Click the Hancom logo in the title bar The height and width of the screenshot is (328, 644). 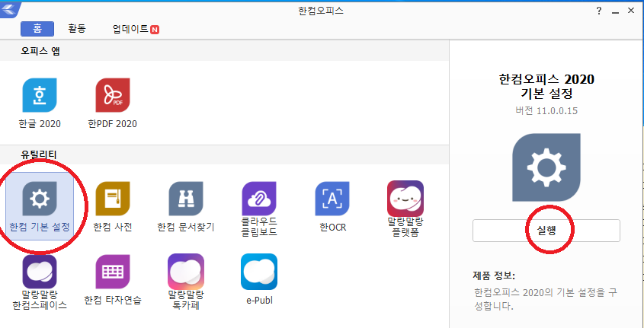pos(10,10)
